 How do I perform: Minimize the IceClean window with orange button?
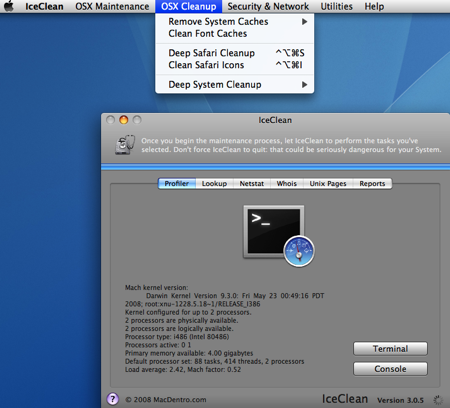point(124,120)
